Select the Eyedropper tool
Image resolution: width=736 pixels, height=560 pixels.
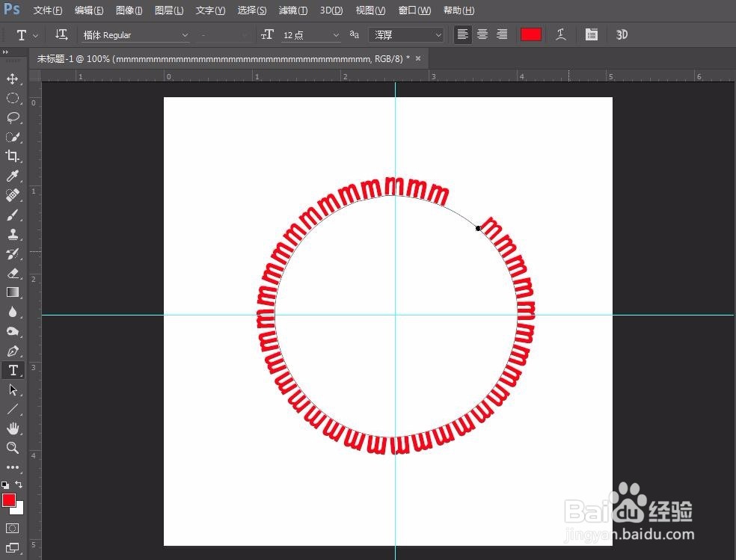coord(13,176)
